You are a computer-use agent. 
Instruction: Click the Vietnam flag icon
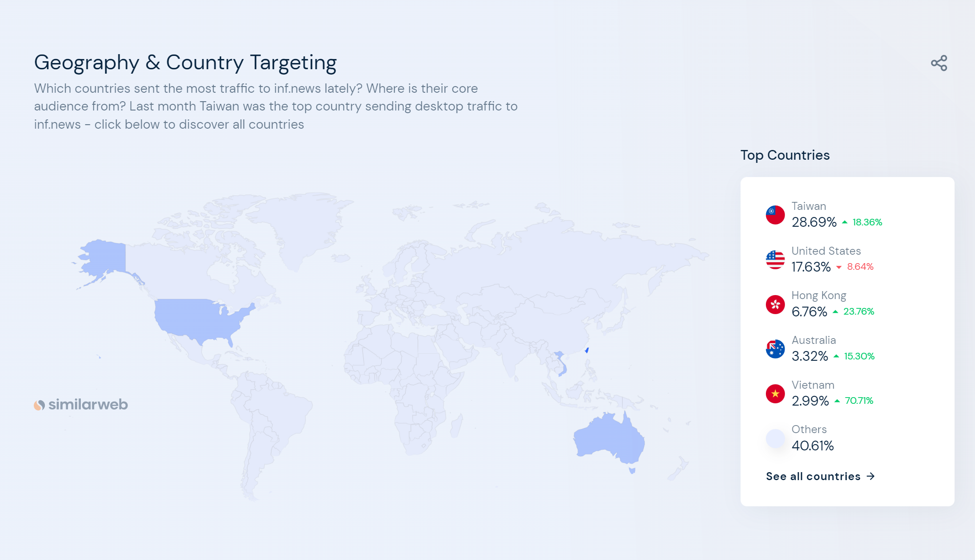(775, 394)
